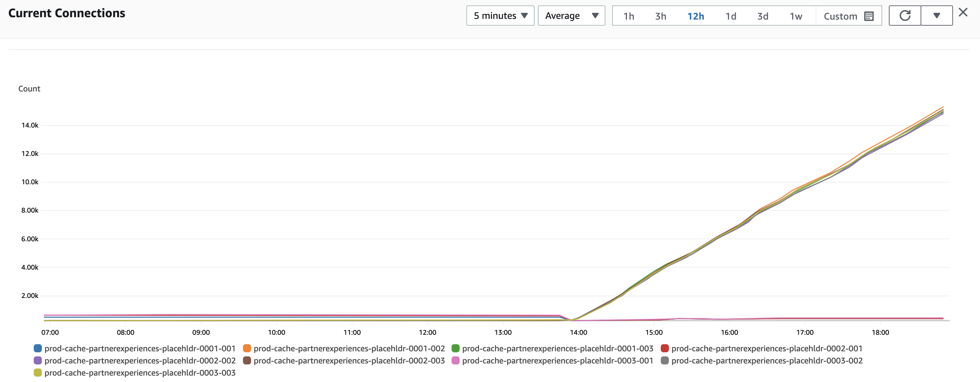Select the 3h time range

coord(660,16)
